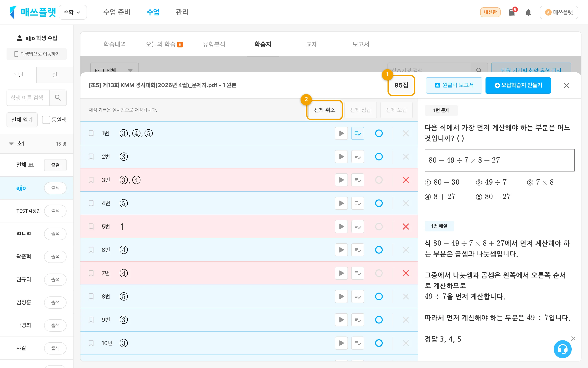Toggle 출석 for student 곽준혁
The image size is (588, 368).
pyautogui.click(x=55, y=257)
